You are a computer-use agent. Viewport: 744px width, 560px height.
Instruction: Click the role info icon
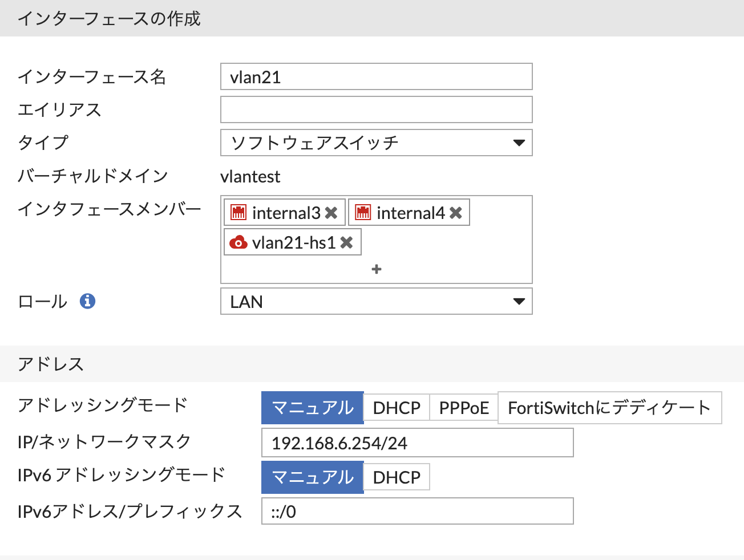[x=87, y=301]
